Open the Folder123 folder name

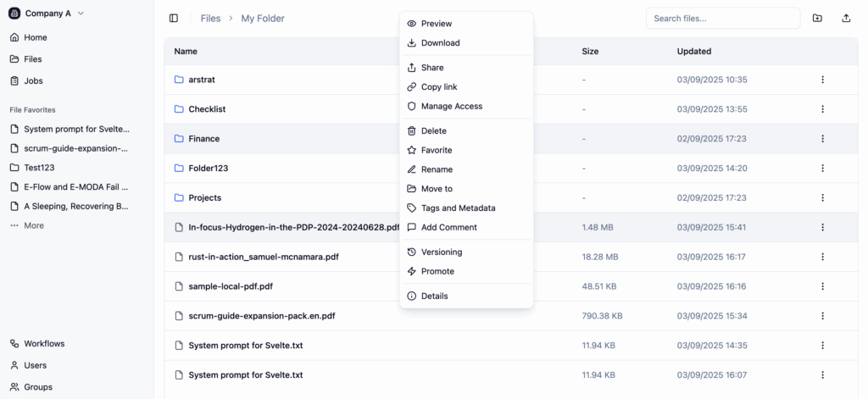tap(209, 169)
